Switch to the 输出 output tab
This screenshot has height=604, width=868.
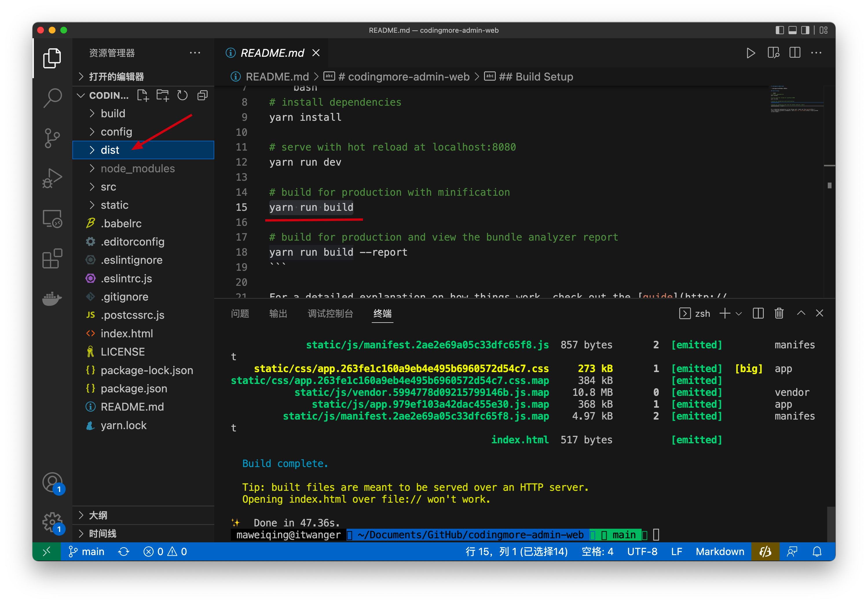278,313
